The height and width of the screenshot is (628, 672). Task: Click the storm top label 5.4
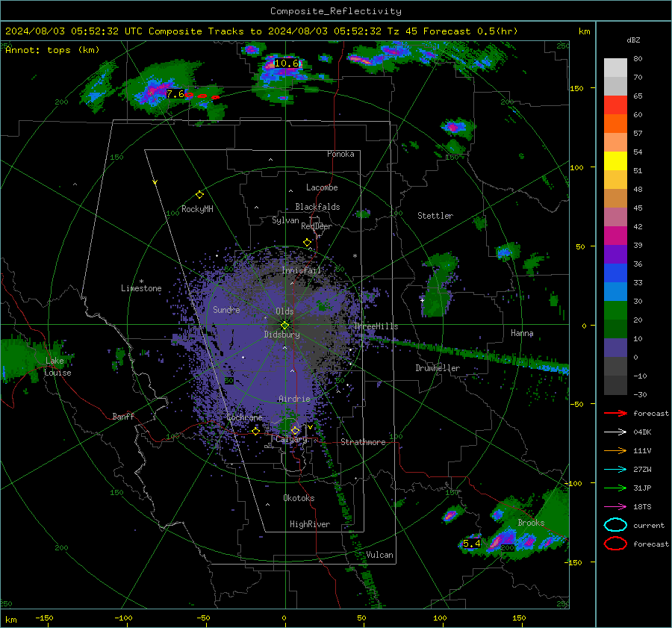(471, 544)
